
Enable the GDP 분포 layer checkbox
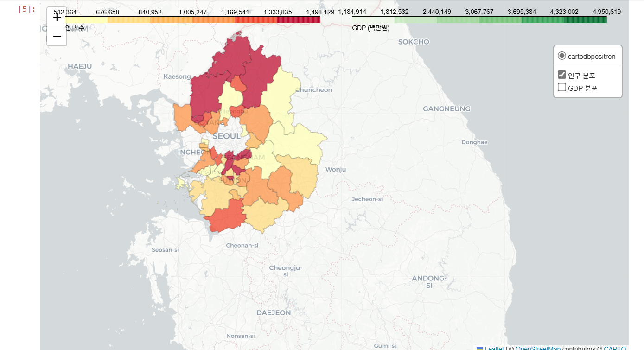562,87
